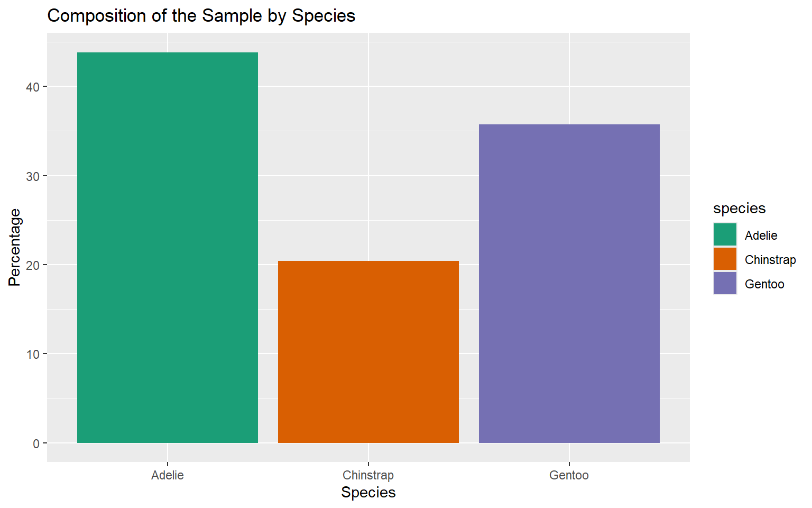Select the orange Chinstrap legend swatch
The height and width of the screenshot is (508, 812).
click(x=725, y=259)
